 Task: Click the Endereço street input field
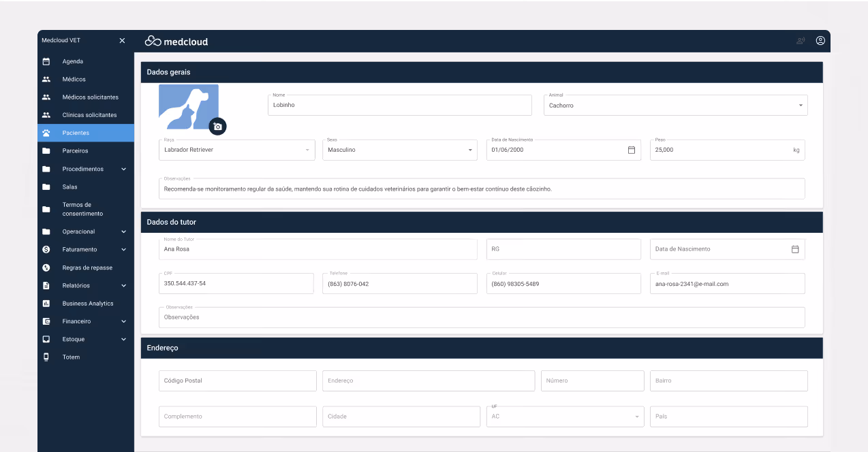pyautogui.click(x=429, y=381)
